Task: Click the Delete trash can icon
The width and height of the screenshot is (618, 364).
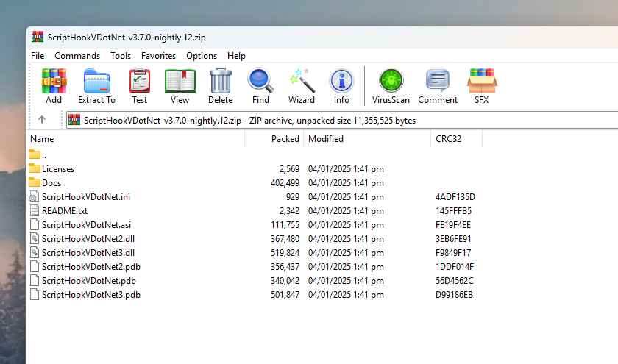Action: coord(220,81)
